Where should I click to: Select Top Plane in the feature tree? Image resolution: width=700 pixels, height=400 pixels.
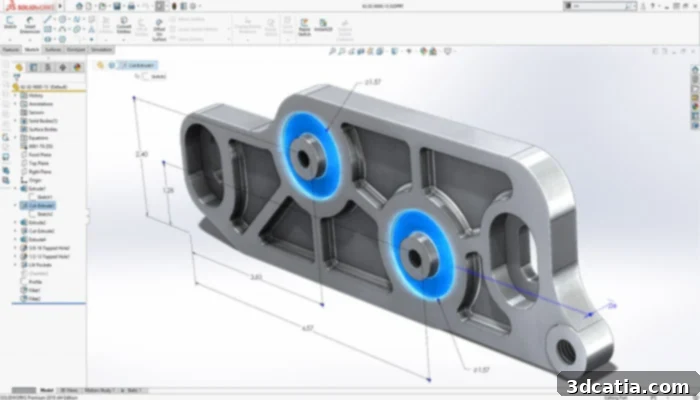(39, 163)
